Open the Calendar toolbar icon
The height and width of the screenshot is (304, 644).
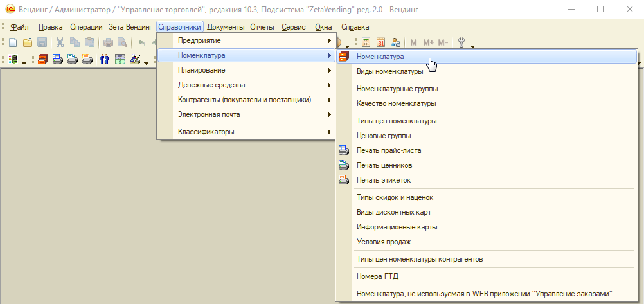point(380,42)
